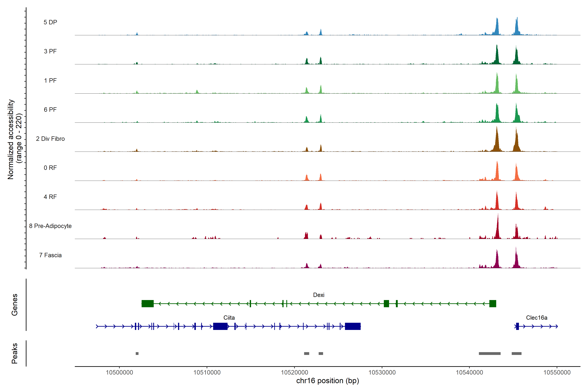Click the Clec16a gene label
The image size is (588, 392).
(x=537, y=318)
